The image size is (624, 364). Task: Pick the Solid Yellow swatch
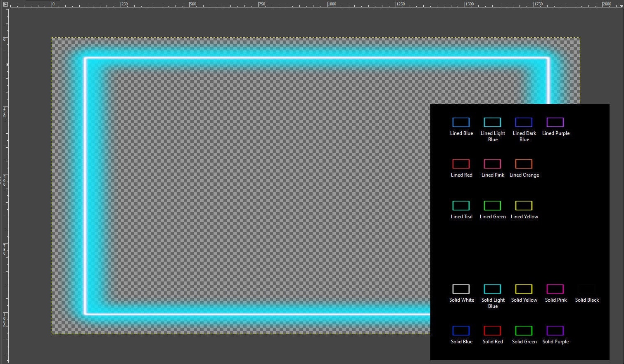point(524,289)
